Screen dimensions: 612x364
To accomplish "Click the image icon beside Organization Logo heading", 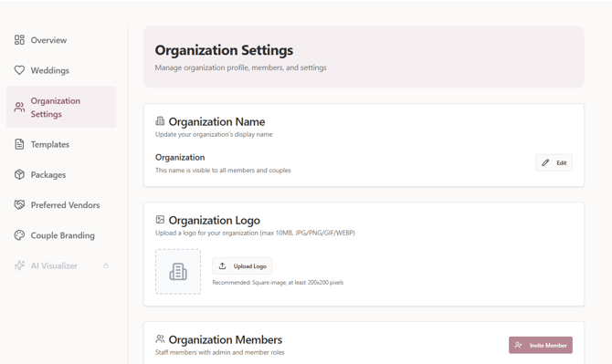I will [160, 220].
